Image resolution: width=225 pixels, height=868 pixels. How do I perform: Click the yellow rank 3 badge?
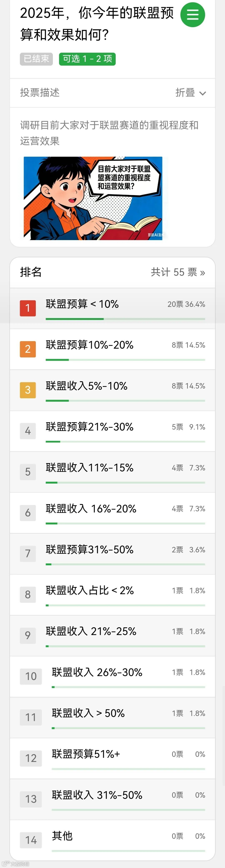28,390
